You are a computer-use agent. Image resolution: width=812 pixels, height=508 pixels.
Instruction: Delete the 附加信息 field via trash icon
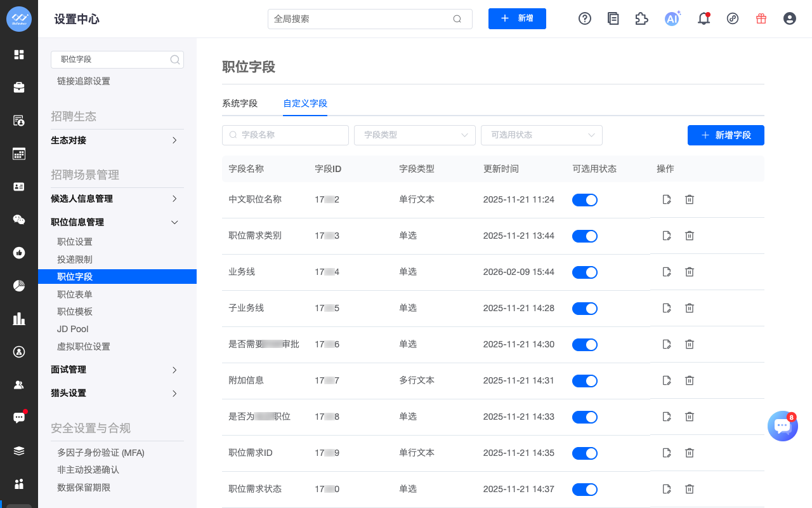tap(690, 380)
